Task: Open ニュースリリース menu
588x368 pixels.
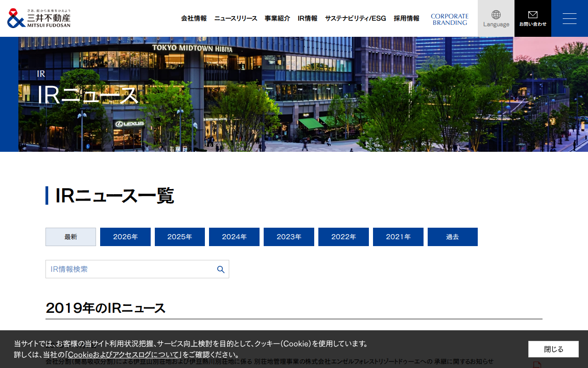Action: [x=236, y=18]
